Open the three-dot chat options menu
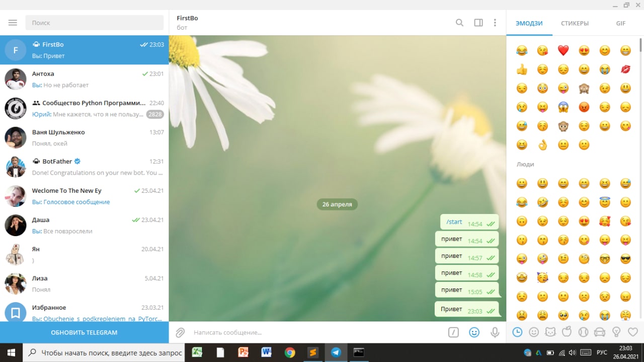 click(495, 23)
